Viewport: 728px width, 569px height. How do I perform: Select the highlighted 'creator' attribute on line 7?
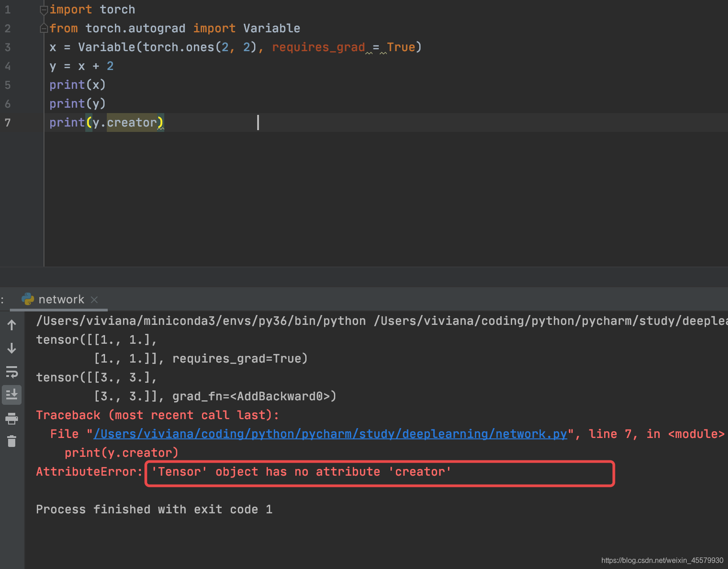(132, 122)
